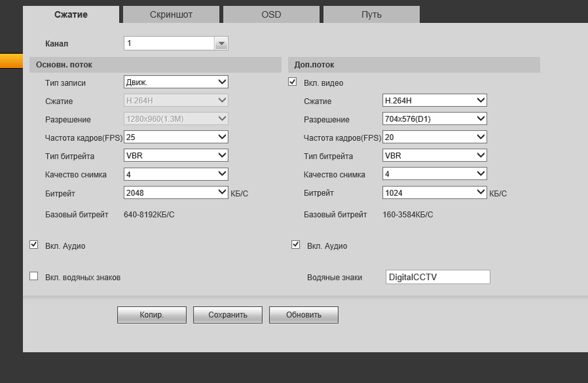588x383 pixels.
Task: Open sub stream Разрешение 704x576 dropdown
Action: [x=435, y=119]
